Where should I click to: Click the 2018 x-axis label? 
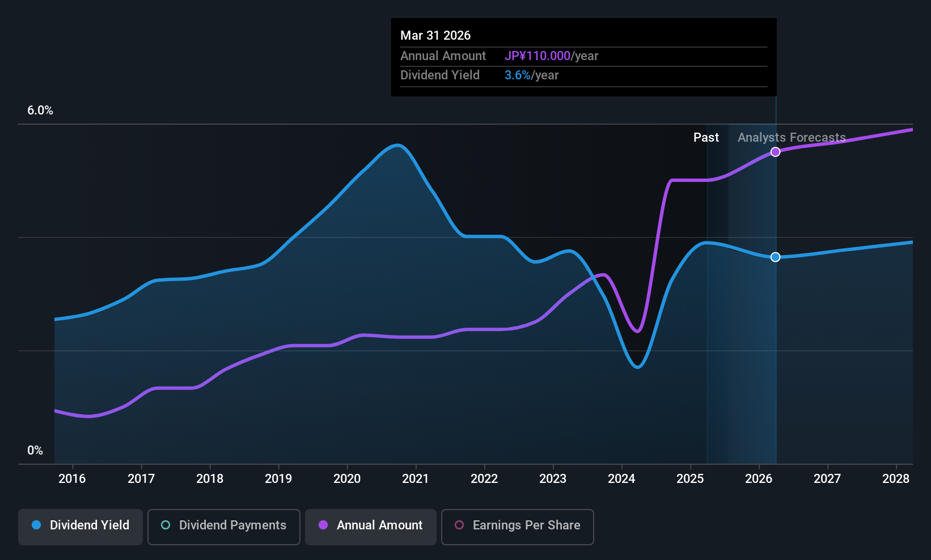point(210,479)
